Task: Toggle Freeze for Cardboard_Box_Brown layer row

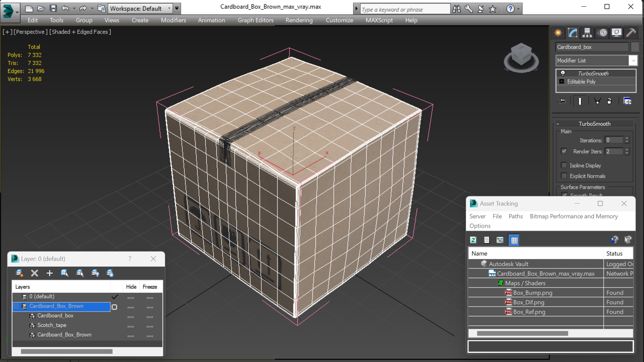Action: (x=150, y=307)
